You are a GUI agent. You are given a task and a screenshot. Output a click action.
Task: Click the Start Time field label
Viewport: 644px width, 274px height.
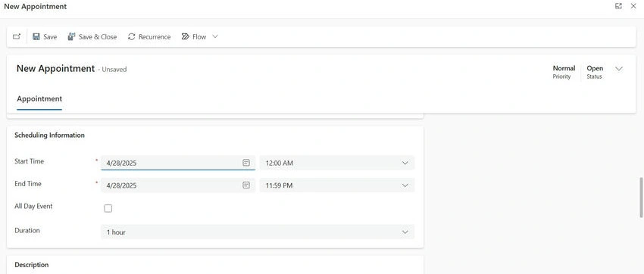point(29,161)
